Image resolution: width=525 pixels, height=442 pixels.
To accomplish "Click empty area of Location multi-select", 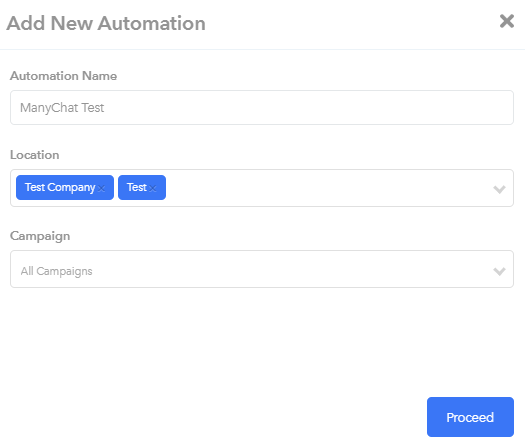I will click(328, 188).
